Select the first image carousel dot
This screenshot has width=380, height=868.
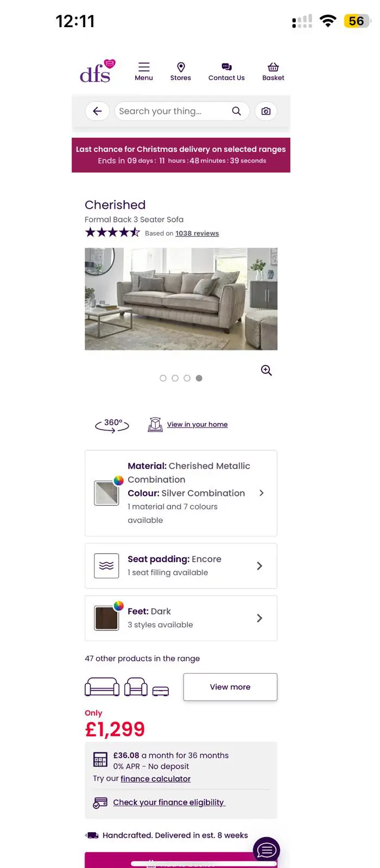click(x=163, y=378)
